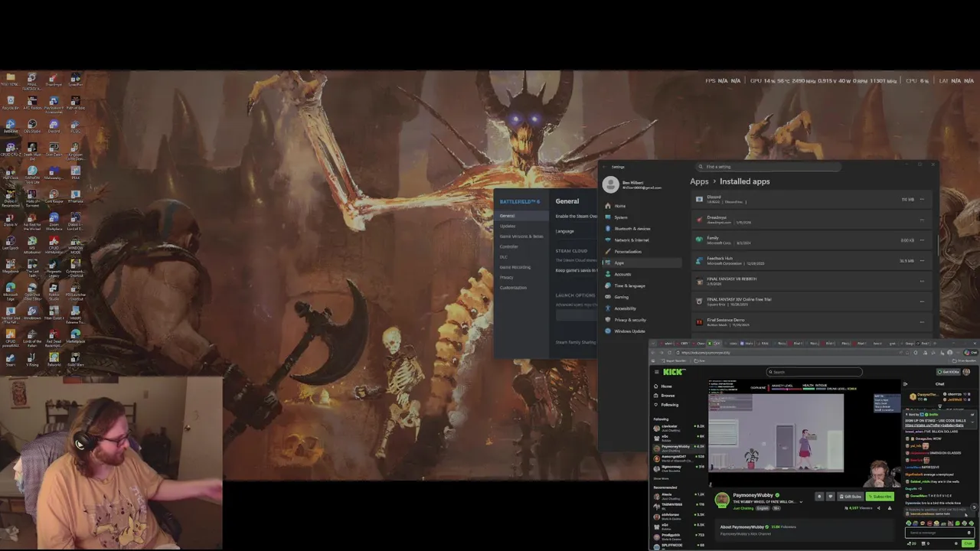Switch to Updates tab in Battlefield properties
Viewport: 980px width, 551px height.
tap(521, 226)
